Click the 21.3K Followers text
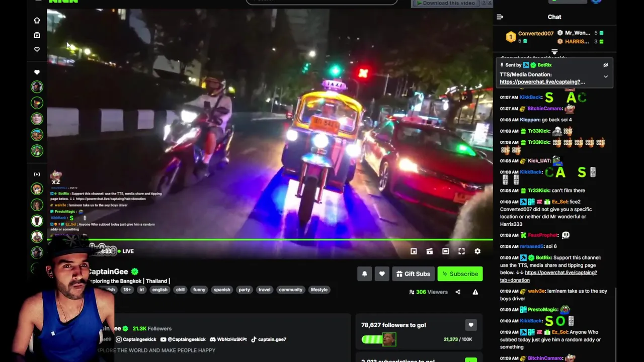 [152, 329]
